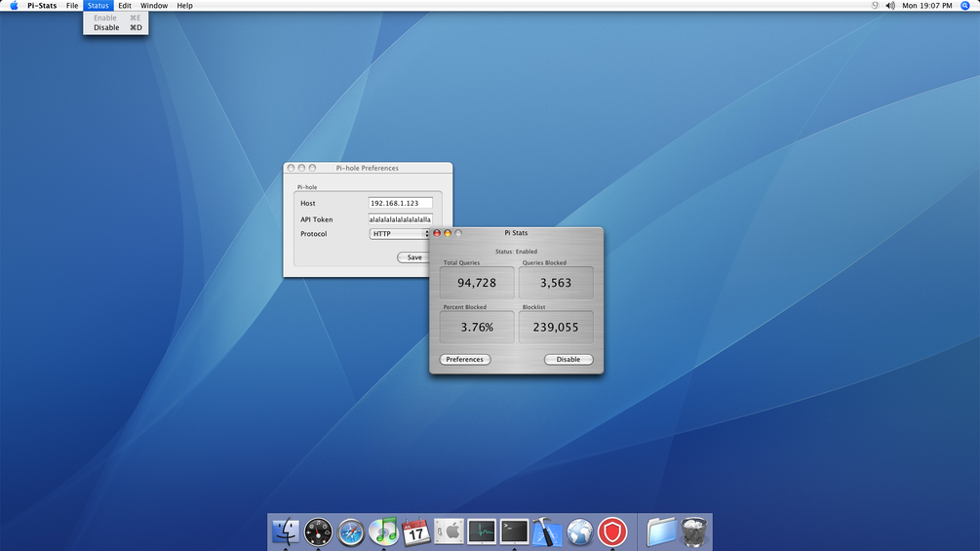The width and height of the screenshot is (980, 551).
Task: Click the Disable button in Pi Stats
Action: [568, 359]
